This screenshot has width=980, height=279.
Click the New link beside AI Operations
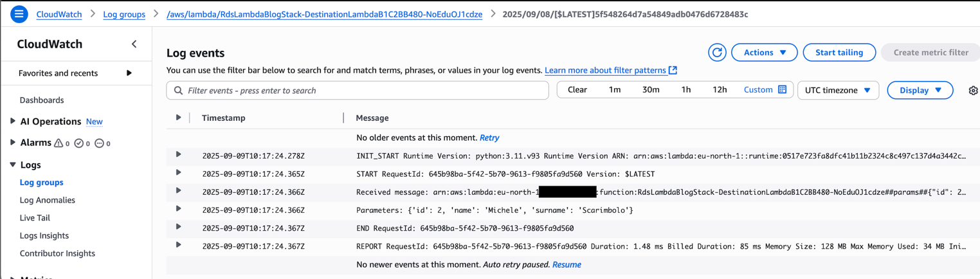pyautogui.click(x=94, y=122)
